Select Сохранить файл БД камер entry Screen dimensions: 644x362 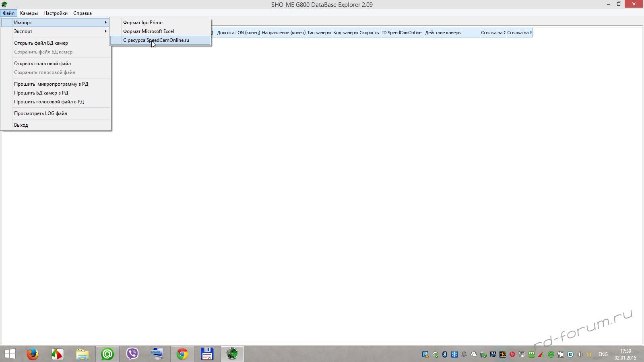(x=56, y=52)
